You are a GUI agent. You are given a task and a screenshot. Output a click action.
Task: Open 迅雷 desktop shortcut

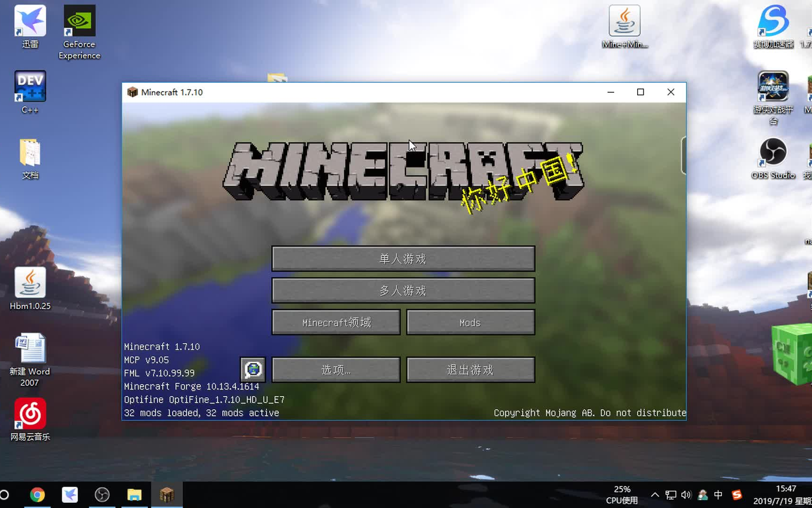pos(30,27)
